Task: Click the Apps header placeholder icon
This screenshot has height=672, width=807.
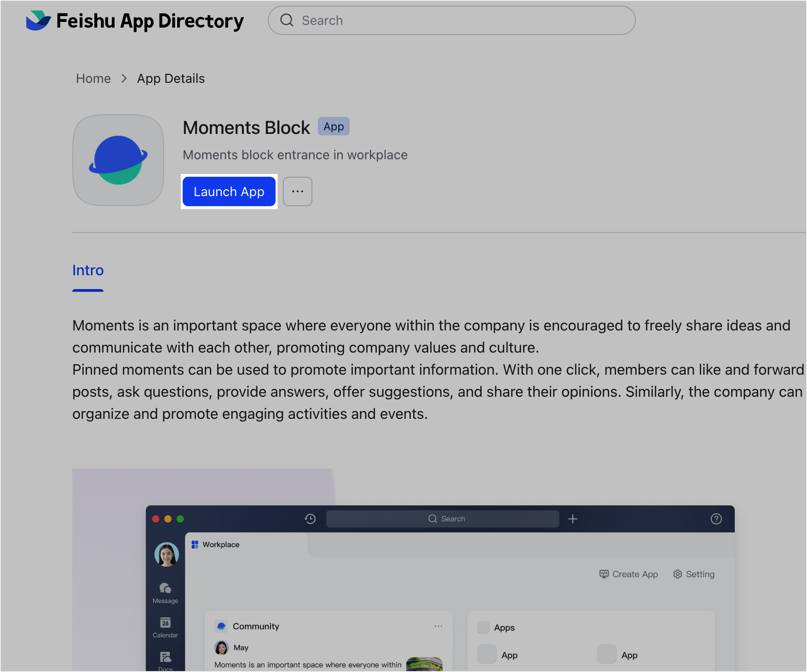Action: pyautogui.click(x=483, y=627)
